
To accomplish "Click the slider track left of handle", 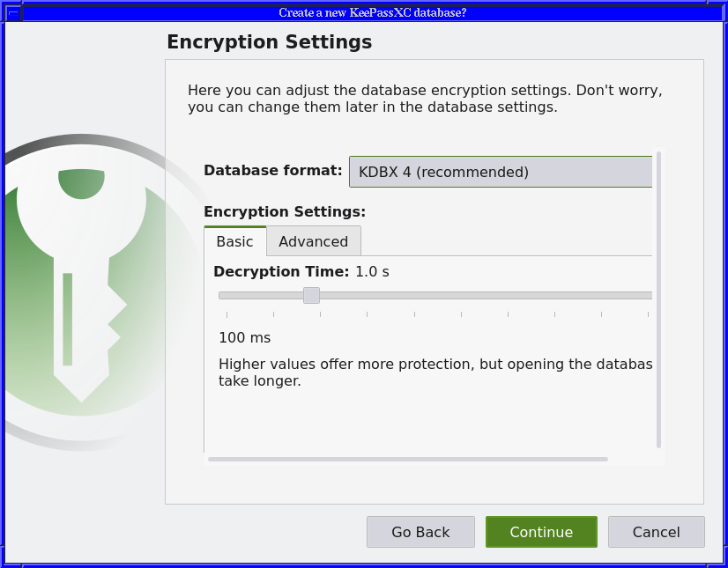I will tap(261, 296).
